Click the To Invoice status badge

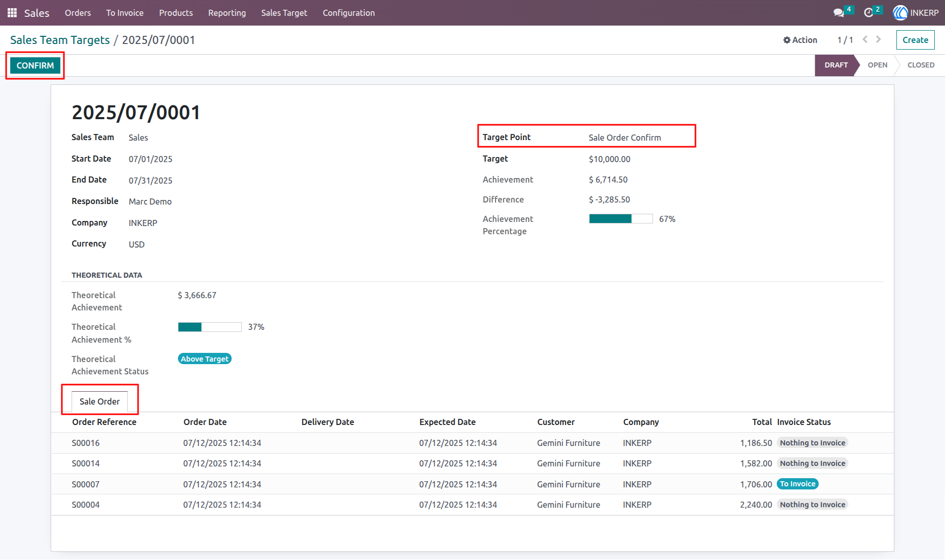[798, 484]
